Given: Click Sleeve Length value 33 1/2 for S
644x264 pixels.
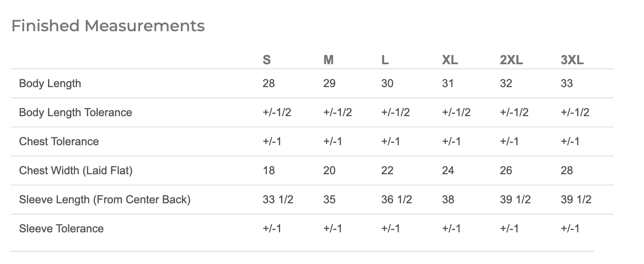Looking at the screenshot, I should click(278, 200).
